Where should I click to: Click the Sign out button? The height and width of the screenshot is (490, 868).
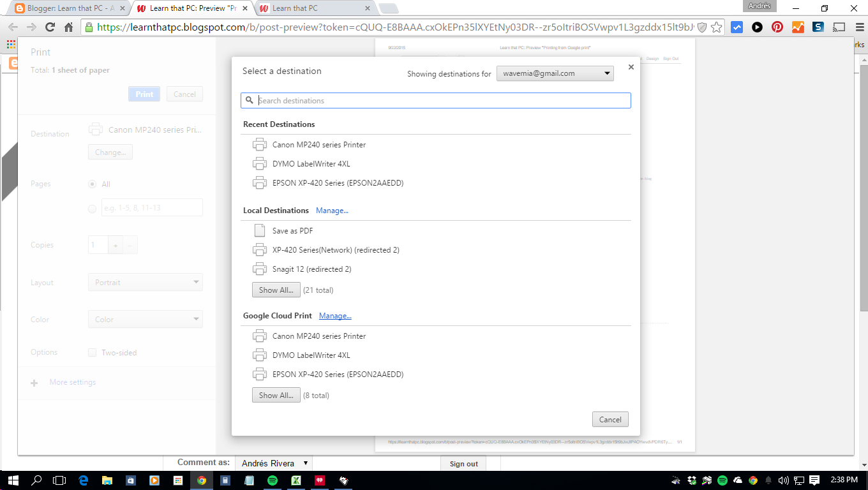tap(463, 464)
